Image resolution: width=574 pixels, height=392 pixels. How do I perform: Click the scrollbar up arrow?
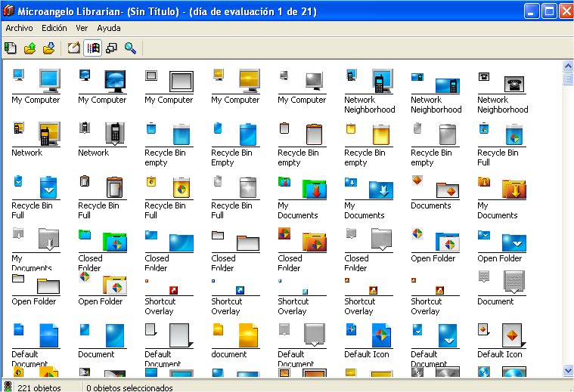(x=568, y=66)
